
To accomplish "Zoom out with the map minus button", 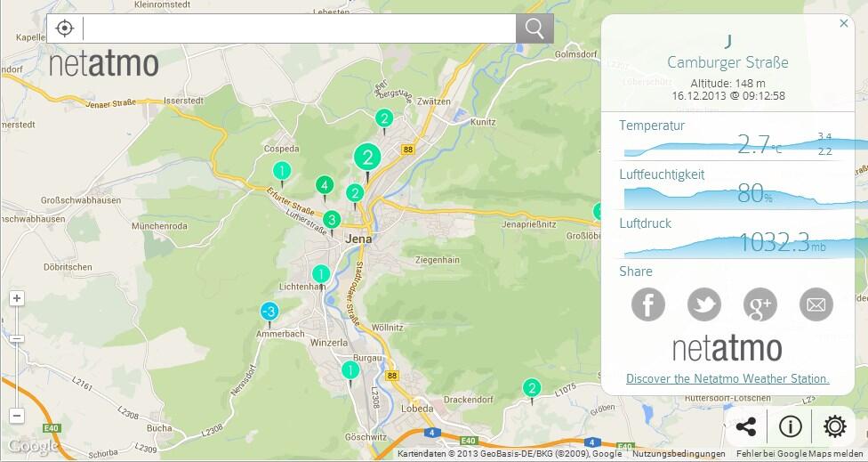I will 17,416.
